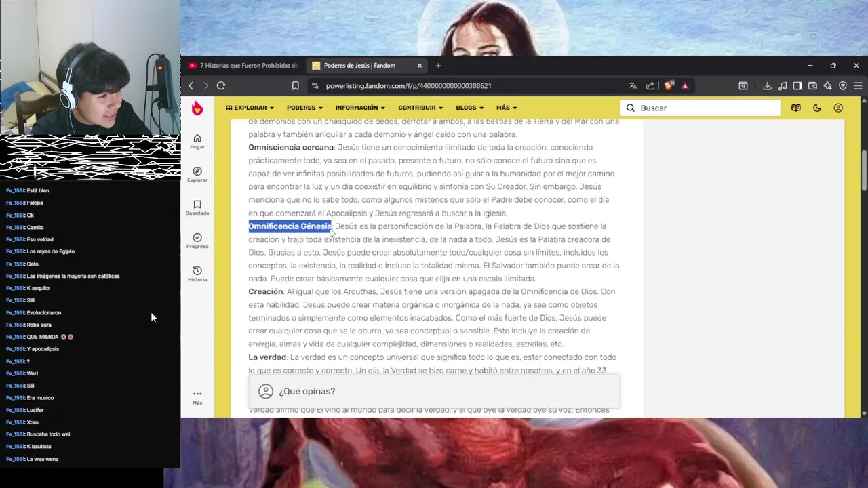Click the 'La verdad' bold heading
The width and height of the screenshot is (868, 488).
pos(267,357)
